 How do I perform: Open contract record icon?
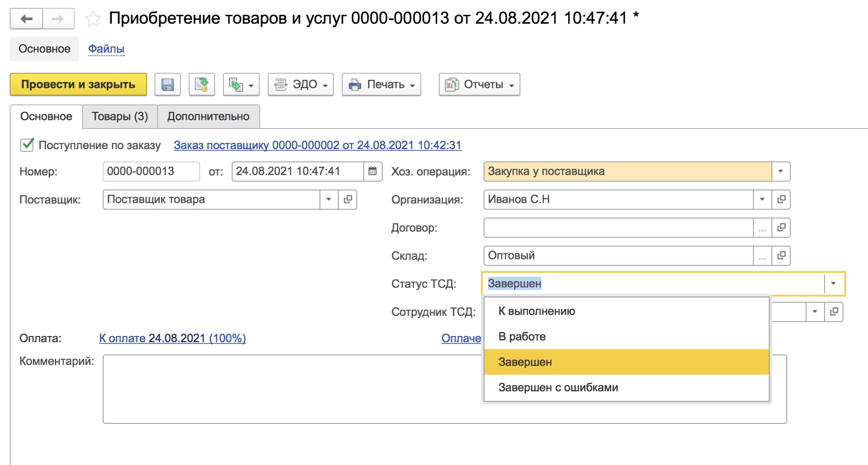tap(781, 227)
